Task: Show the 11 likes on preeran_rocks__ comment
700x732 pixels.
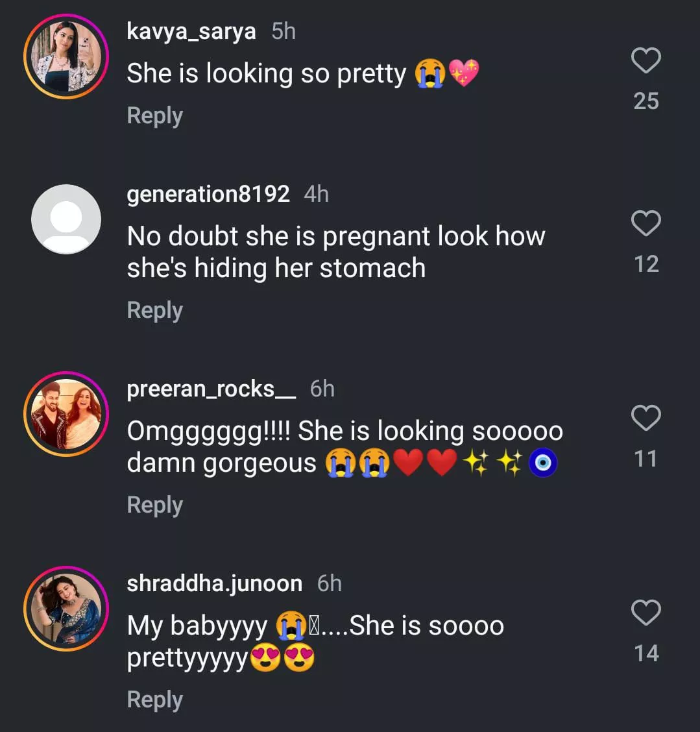Action: click(x=646, y=459)
